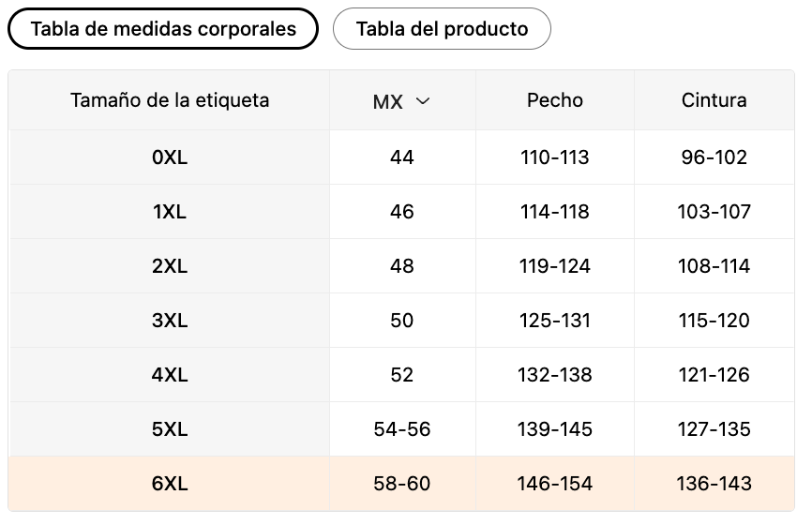
Task: Click the highlighted 6XL row
Action: point(170,484)
